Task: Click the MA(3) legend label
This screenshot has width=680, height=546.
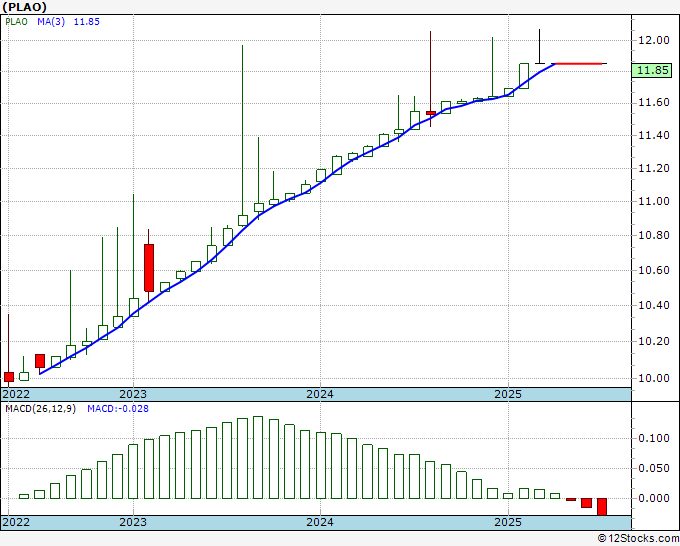Action: pos(51,22)
